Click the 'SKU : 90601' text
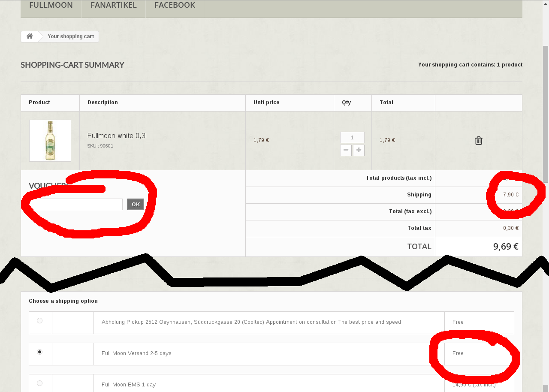The height and width of the screenshot is (392, 549). coord(100,146)
